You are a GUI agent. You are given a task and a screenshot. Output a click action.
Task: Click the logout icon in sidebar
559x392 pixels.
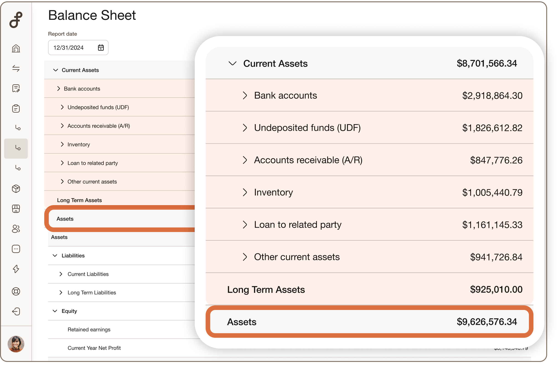(x=16, y=312)
